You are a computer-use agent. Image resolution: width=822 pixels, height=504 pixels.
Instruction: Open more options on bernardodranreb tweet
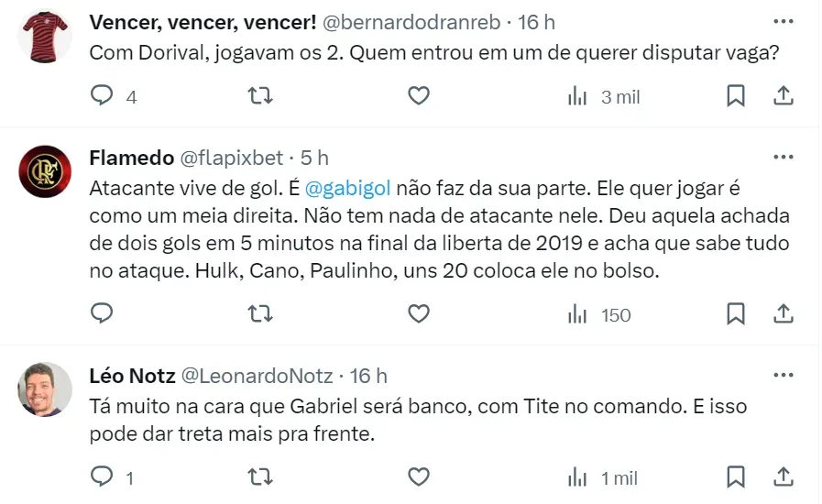click(783, 21)
